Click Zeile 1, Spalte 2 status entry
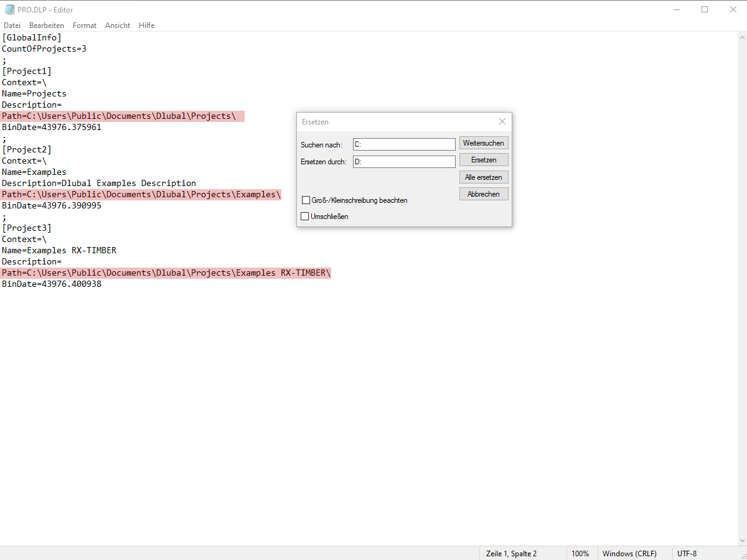 click(x=511, y=553)
